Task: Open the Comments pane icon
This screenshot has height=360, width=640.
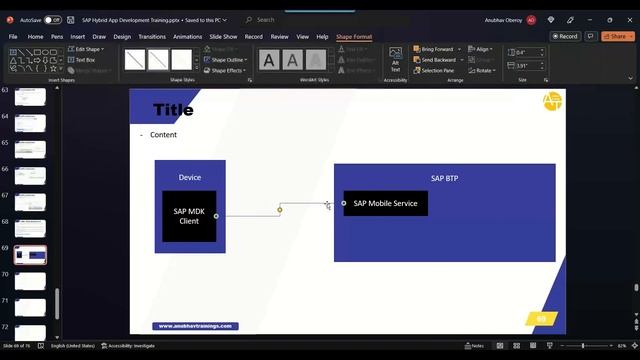Action: [x=591, y=36]
